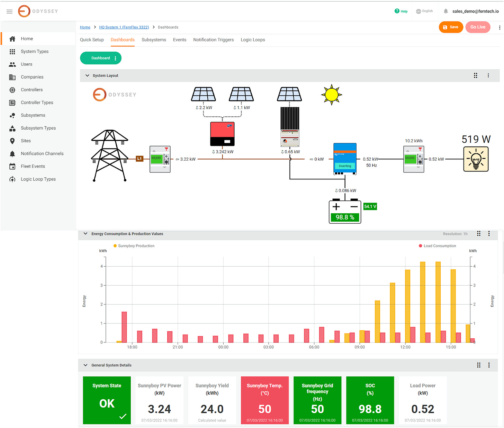Click the 54.1 V battery voltage label
504x428 pixels.
click(370, 207)
